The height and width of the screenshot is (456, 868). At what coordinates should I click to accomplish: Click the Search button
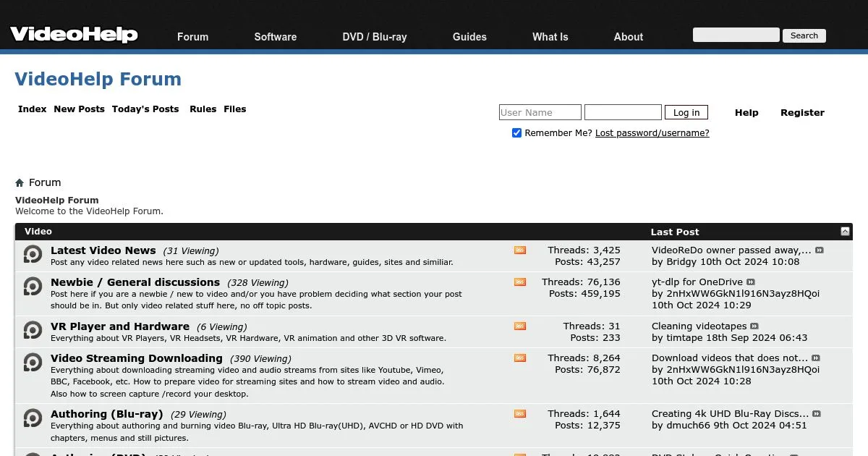(804, 35)
